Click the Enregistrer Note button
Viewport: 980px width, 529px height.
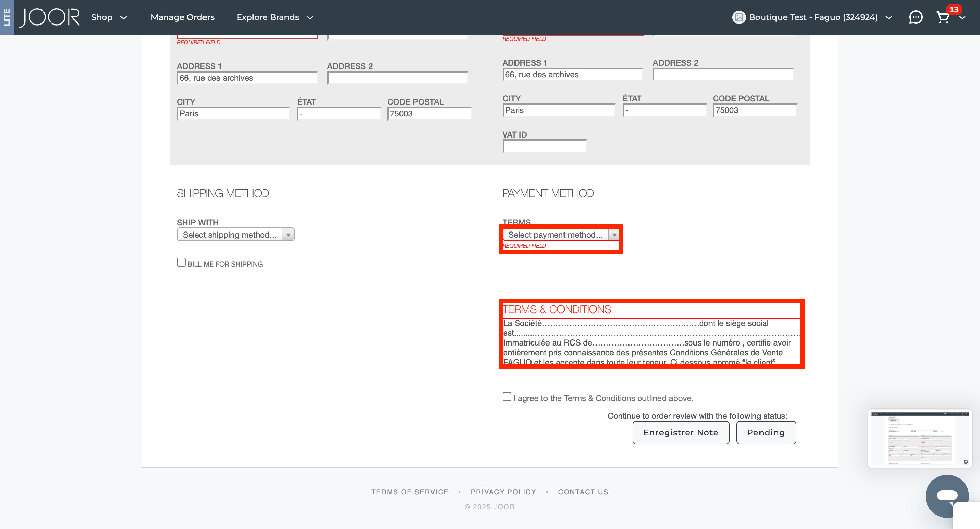[x=681, y=432]
